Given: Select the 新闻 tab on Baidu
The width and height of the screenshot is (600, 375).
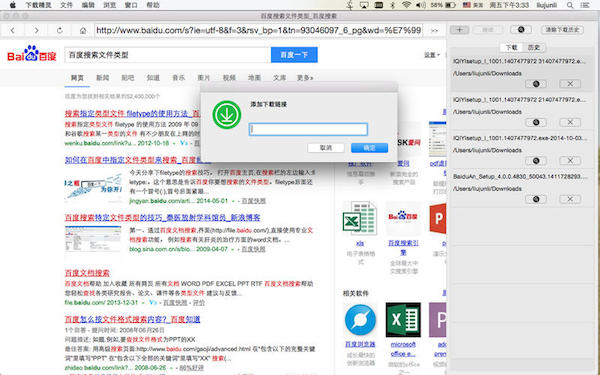Looking at the screenshot, I should click(102, 78).
